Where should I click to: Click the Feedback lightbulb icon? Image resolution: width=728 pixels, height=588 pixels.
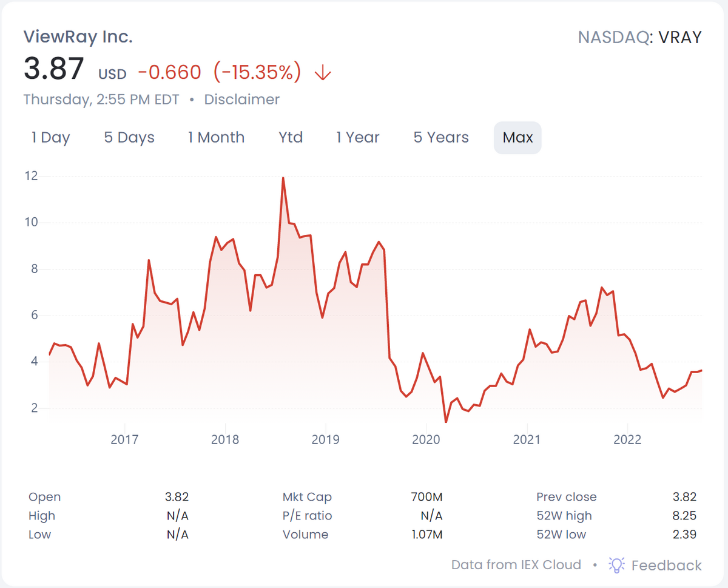(616, 565)
